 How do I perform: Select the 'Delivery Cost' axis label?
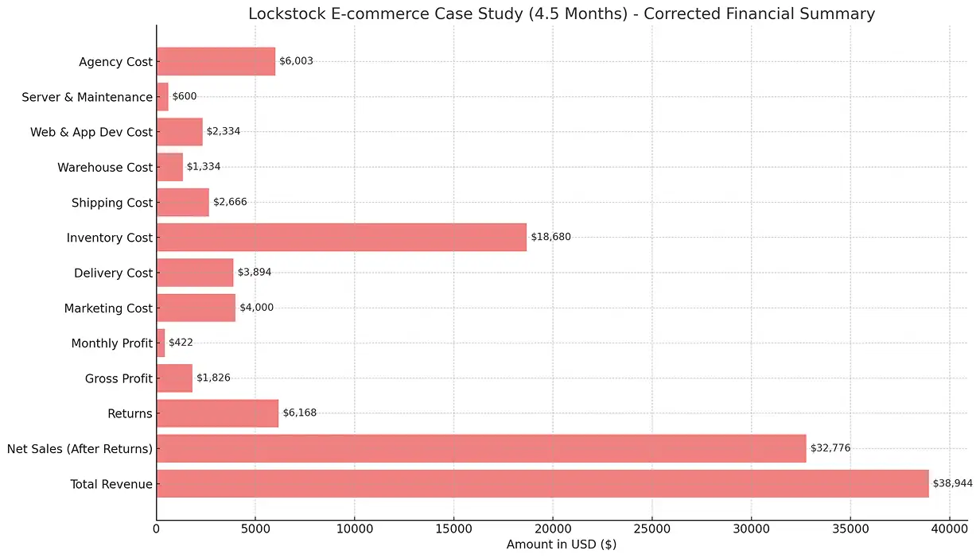113,273
